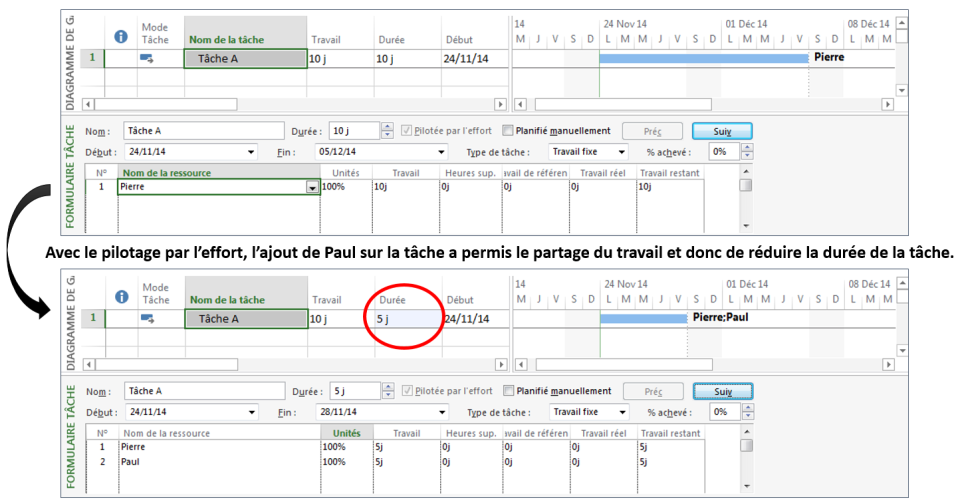Click the right scroll arrow of the upper task table scrollbar
Image resolution: width=960 pixels, height=504 pixels.
point(501,104)
